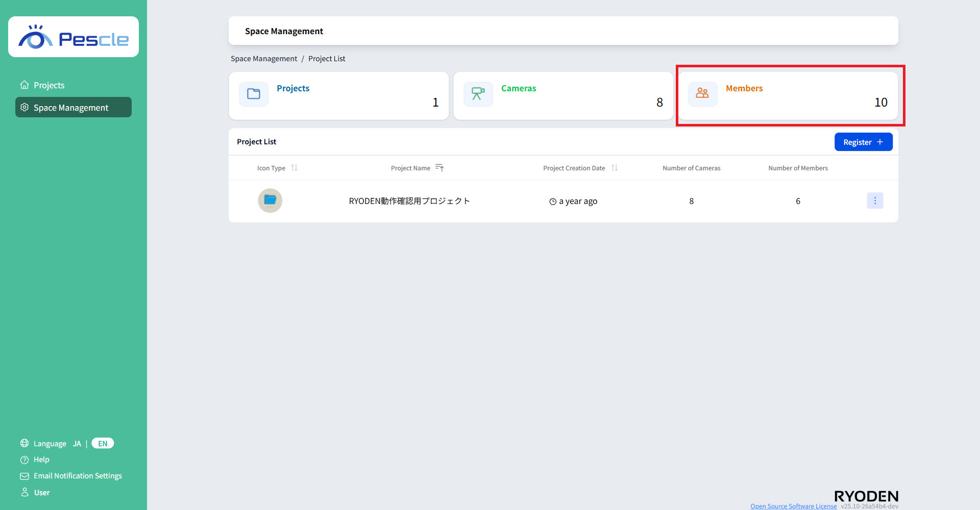Open the Open Source Software License link
This screenshot has height=510, width=980.
pyautogui.click(x=793, y=506)
